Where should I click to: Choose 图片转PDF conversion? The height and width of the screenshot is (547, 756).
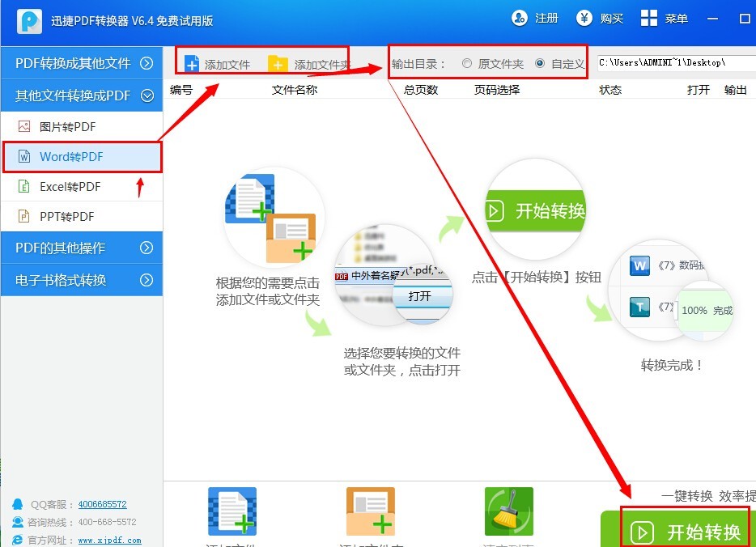click(82, 126)
